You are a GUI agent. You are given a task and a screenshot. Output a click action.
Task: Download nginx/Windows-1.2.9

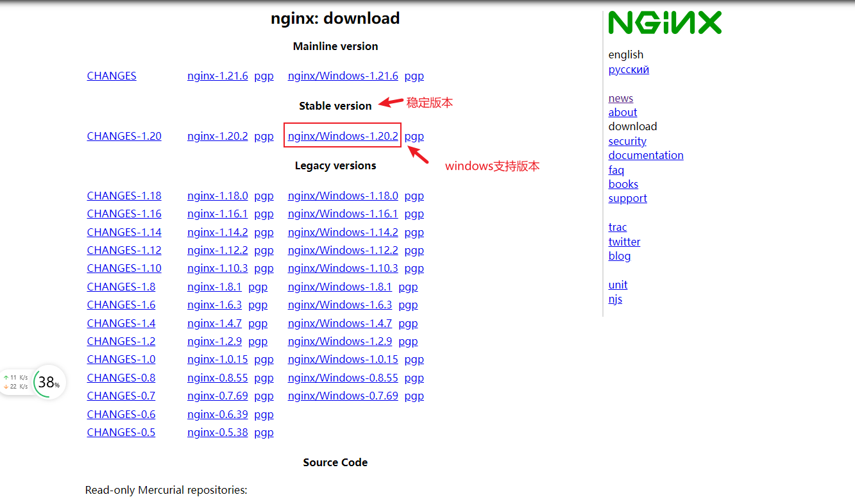(340, 341)
